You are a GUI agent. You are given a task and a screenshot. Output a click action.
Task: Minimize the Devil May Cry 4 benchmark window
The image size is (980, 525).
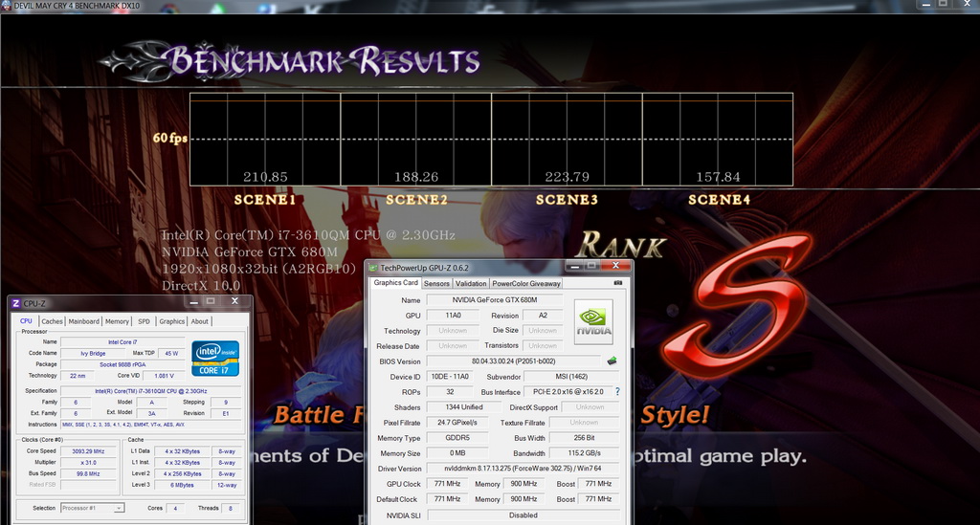(x=926, y=4)
